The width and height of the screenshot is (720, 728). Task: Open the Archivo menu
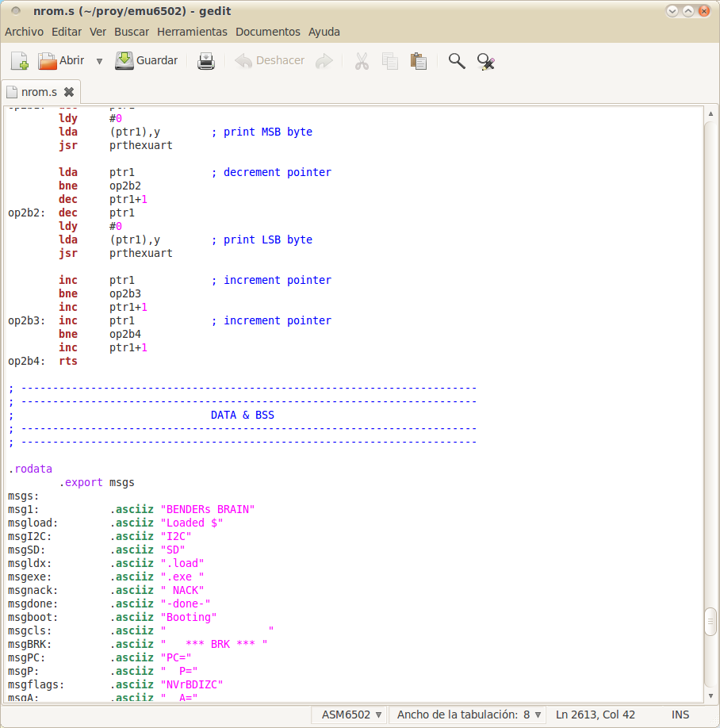point(24,32)
